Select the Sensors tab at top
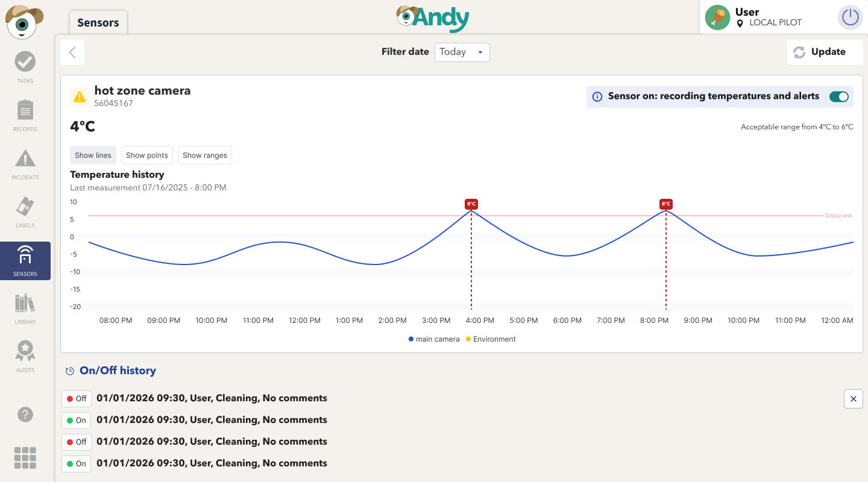Screen dimensions: 868x482 tap(98, 23)
